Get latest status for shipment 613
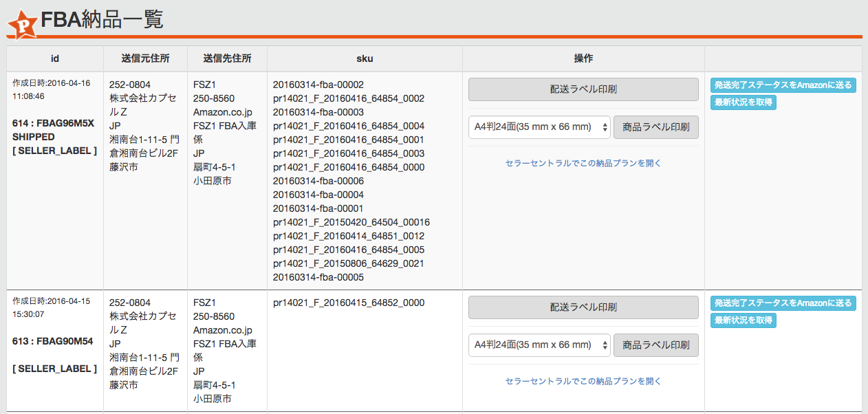 pyautogui.click(x=743, y=320)
